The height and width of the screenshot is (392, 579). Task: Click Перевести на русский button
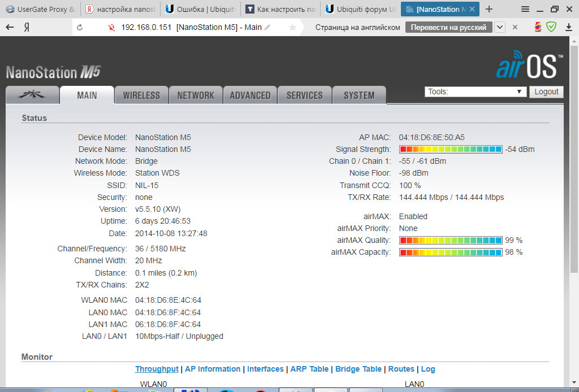coord(448,27)
